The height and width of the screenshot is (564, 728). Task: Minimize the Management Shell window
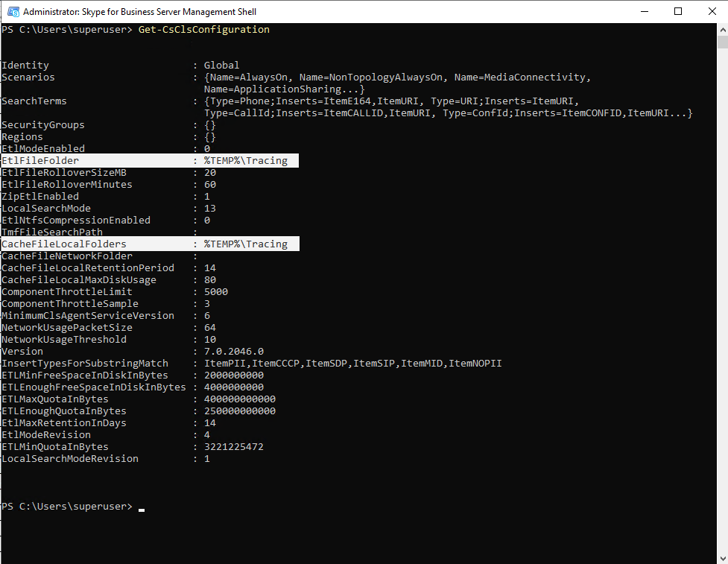pos(644,12)
